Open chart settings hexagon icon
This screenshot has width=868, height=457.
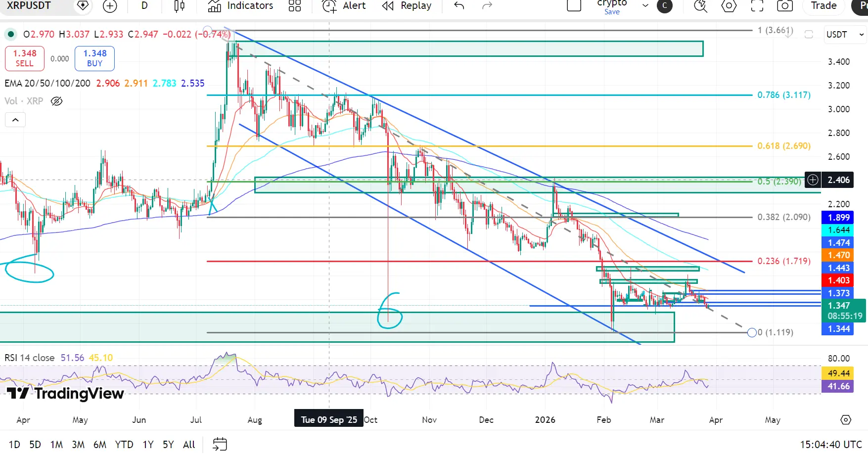pos(729,6)
